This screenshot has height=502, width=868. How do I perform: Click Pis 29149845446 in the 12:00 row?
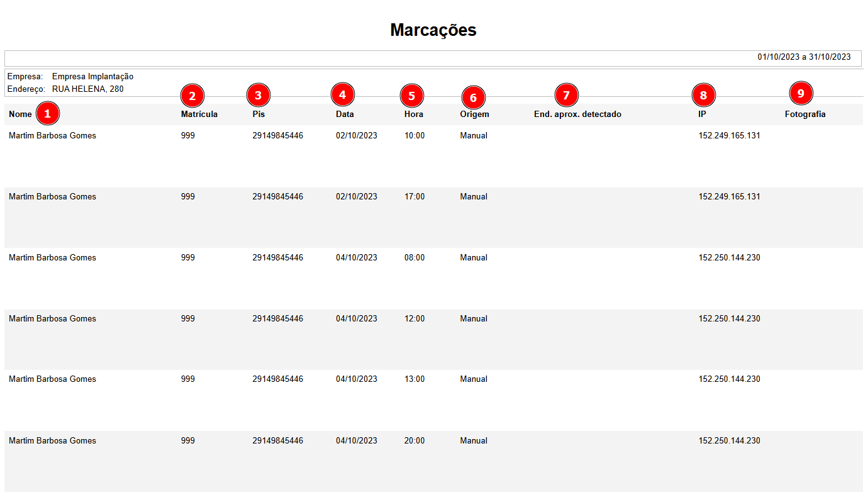click(x=277, y=319)
